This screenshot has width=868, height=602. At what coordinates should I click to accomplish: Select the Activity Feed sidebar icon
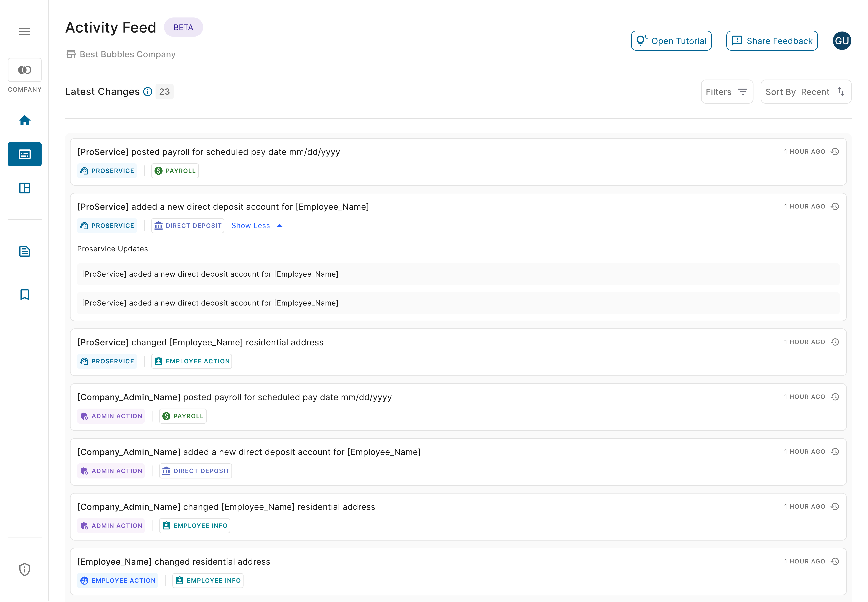pyautogui.click(x=25, y=154)
